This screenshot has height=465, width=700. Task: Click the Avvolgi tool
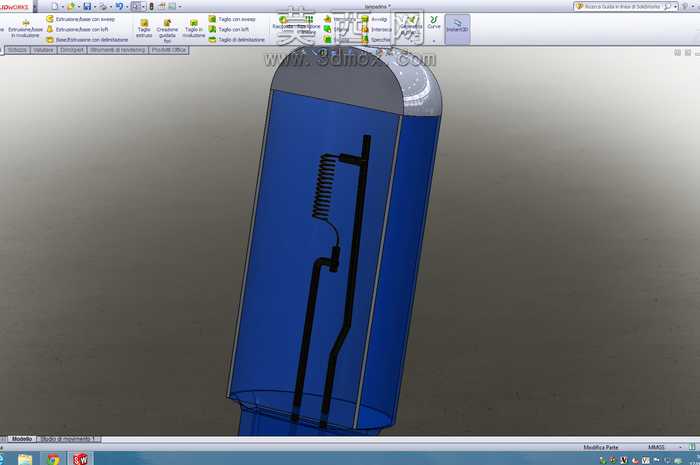(374, 19)
